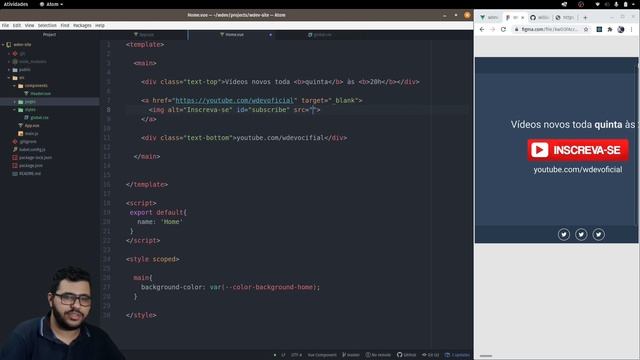Open Chrome's extensions puzzle icon

610,29
